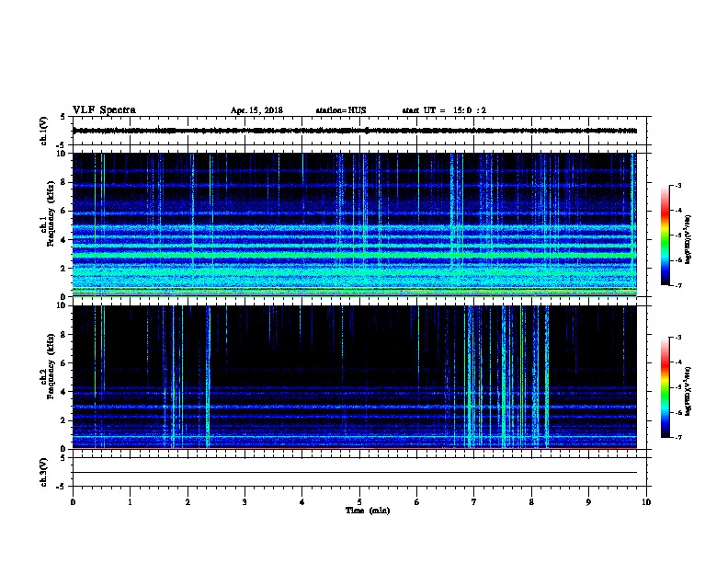Select the "ch.3(V)" axis label
The image size is (728, 563).
coord(44,472)
